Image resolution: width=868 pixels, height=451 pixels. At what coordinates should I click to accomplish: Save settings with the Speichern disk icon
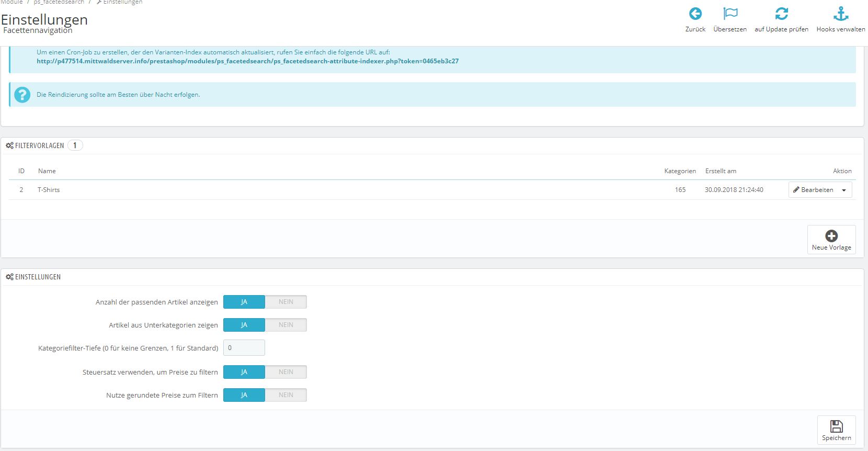837,426
